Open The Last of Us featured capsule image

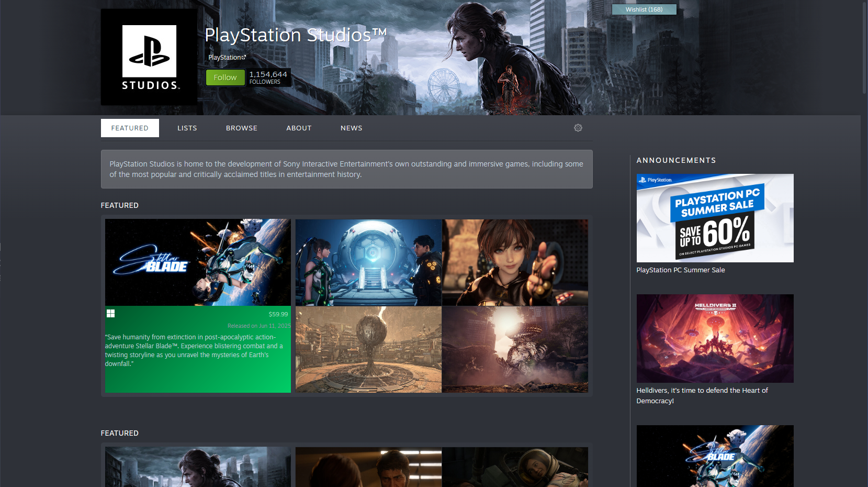coord(198,467)
